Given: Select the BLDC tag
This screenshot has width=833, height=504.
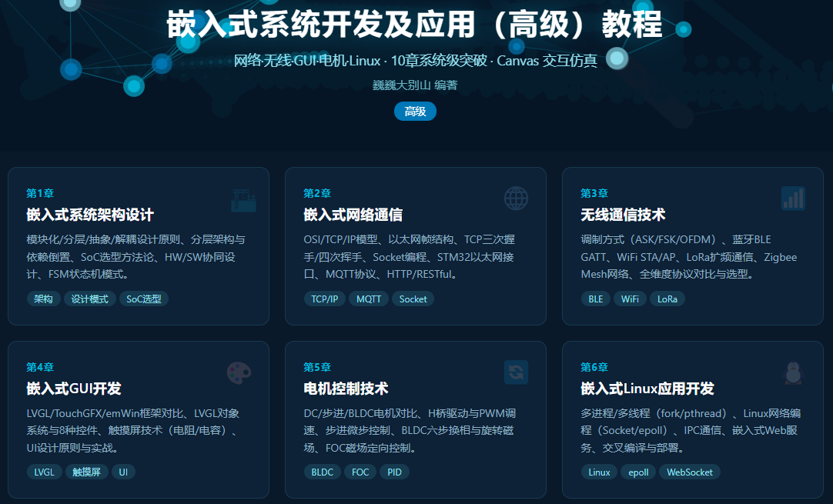Looking at the screenshot, I should coord(323,472).
